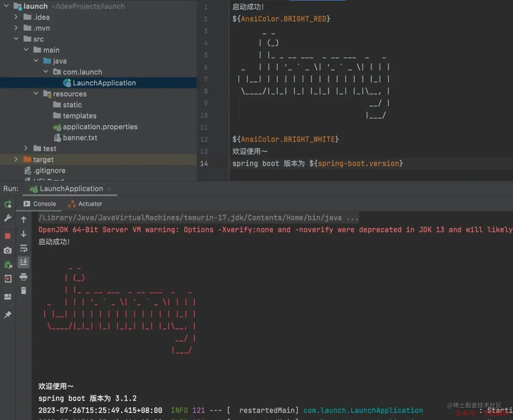Click line number 1 in gutter
Image resolution: width=513 pixels, height=420 pixels.
[x=206, y=7]
